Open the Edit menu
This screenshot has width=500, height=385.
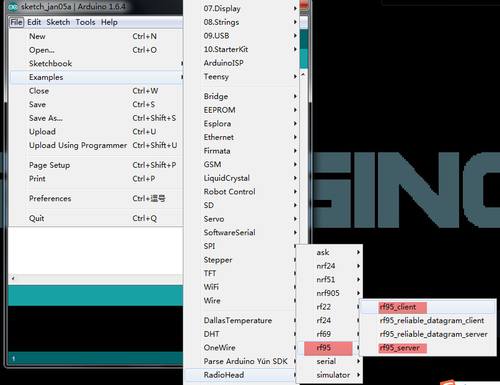34,22
